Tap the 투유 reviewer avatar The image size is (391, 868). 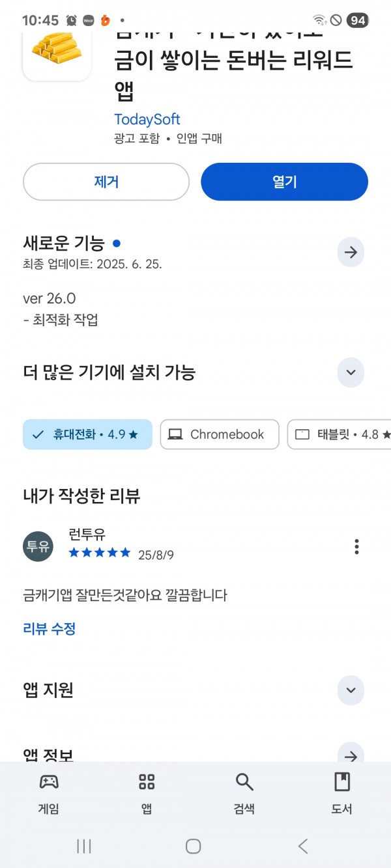coord(38,546)
